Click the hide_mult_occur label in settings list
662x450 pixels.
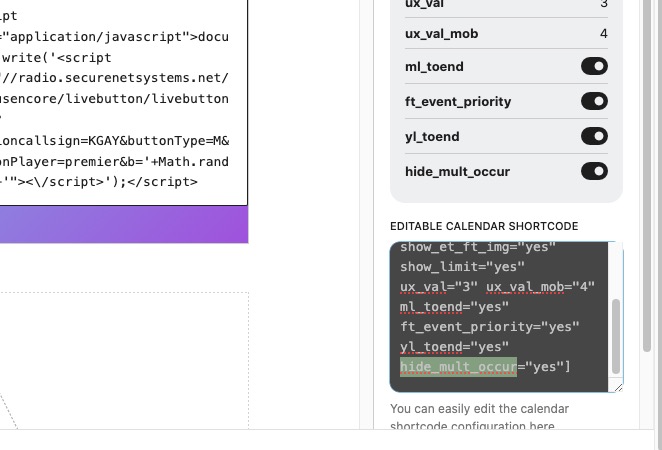click(458, 172)
